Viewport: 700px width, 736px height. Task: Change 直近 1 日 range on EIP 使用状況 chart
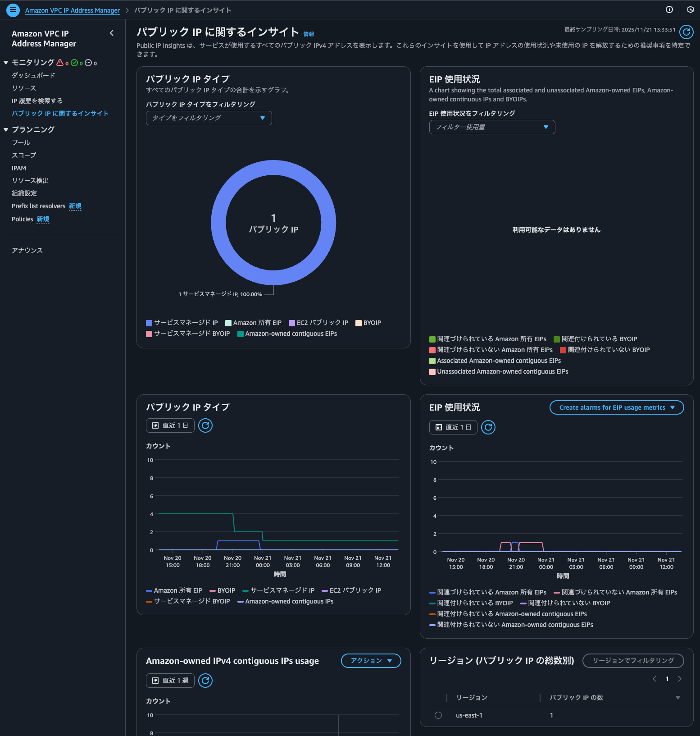tap(453, 427)
